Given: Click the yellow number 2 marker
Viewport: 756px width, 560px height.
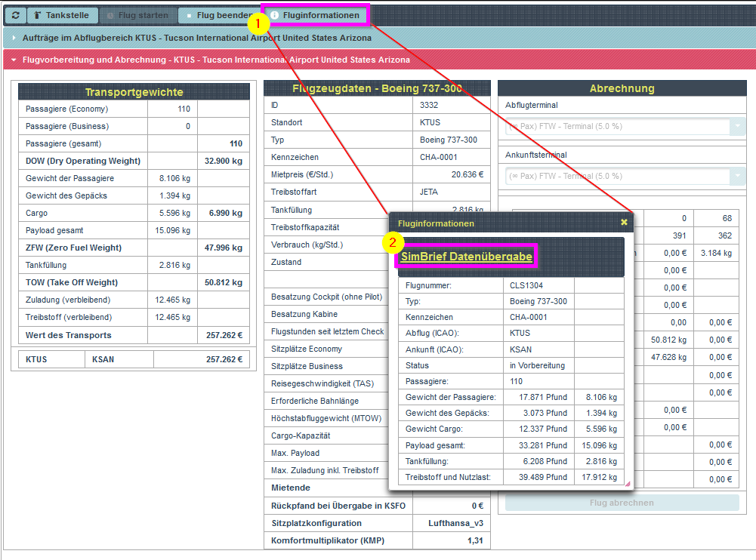Looking at the screenshot, I should 392,243.
